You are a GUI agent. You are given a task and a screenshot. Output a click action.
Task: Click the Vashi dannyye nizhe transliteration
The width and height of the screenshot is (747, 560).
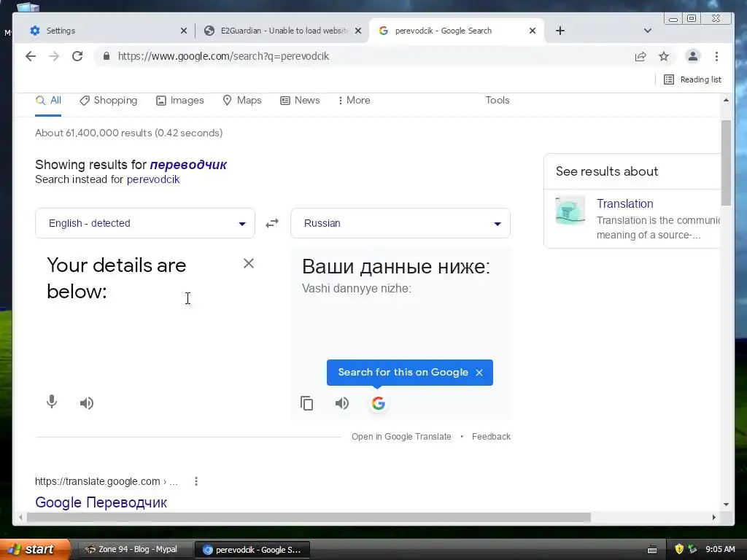coord(356,289)
